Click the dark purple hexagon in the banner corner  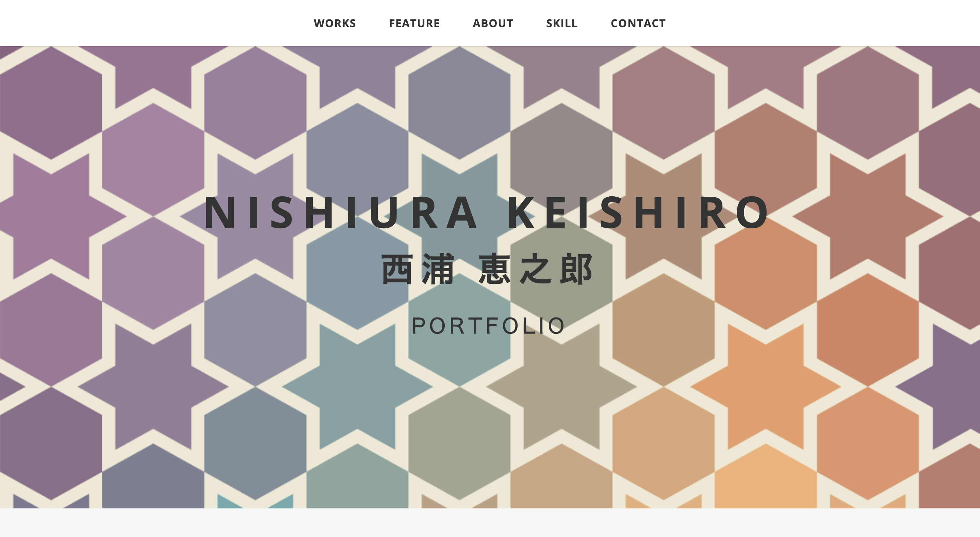tap(51, 103)
